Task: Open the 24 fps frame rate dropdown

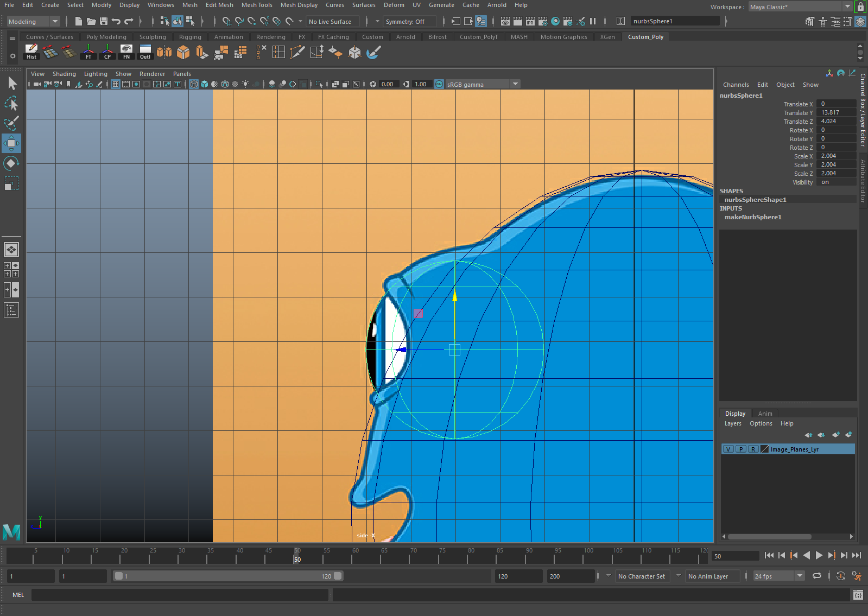Action: pos(778,576)
